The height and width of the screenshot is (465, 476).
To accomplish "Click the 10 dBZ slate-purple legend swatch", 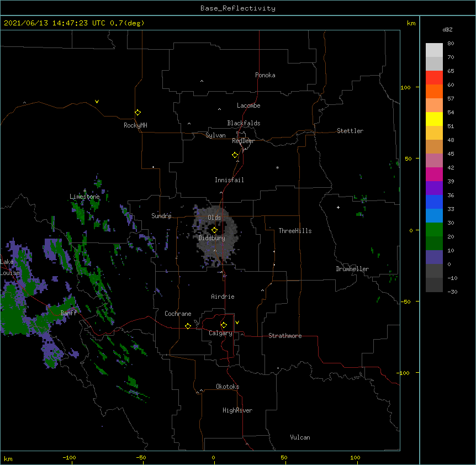I will 434,257.
